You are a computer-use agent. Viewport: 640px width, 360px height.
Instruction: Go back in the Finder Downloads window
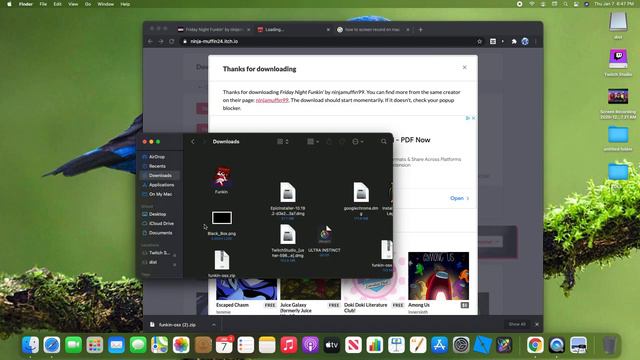tap(193, 142)
